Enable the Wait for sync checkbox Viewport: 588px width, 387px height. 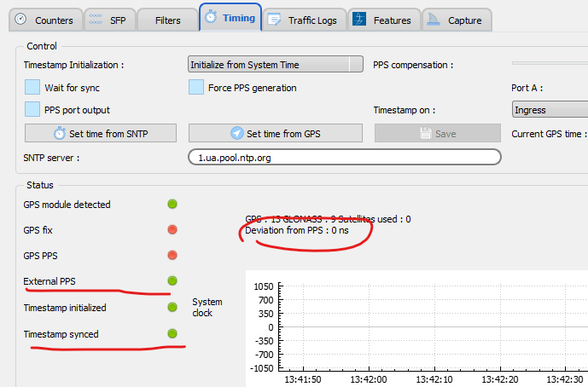[x=32, y=87]
